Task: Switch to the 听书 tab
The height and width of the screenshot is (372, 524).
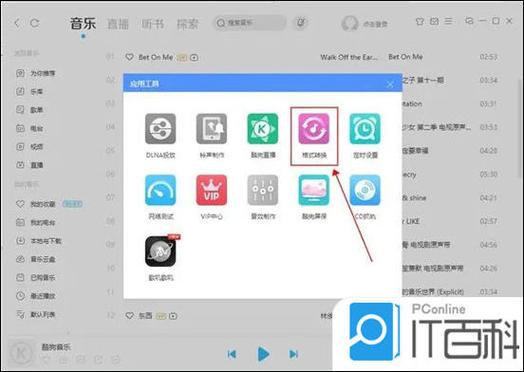Action: pos(153,24)
